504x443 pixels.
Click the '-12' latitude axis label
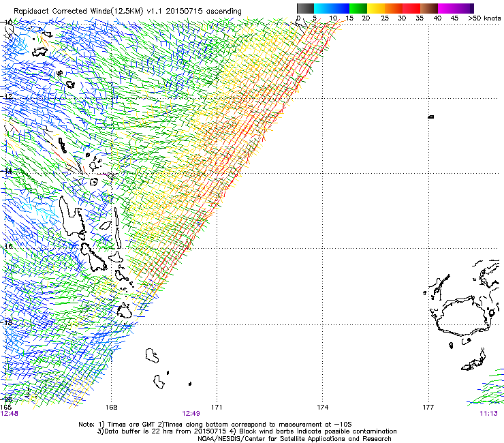(6, 96)
